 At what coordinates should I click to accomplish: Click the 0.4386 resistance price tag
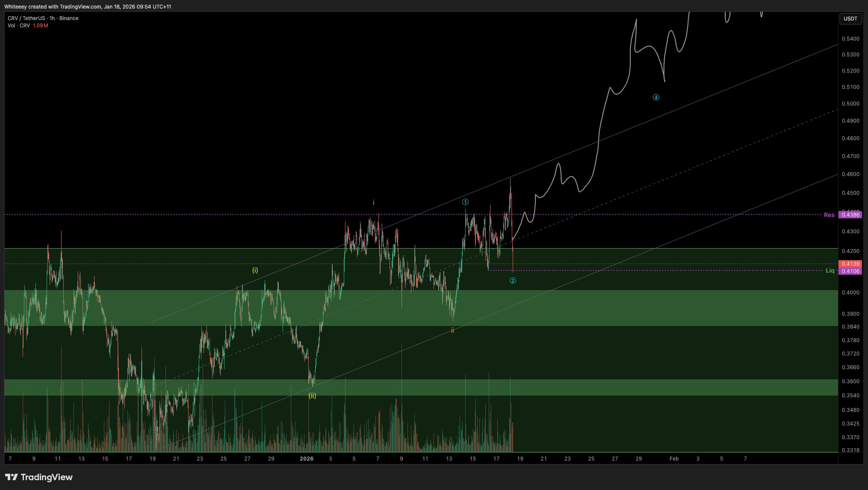pyautogui.click(x=850, y=215)
